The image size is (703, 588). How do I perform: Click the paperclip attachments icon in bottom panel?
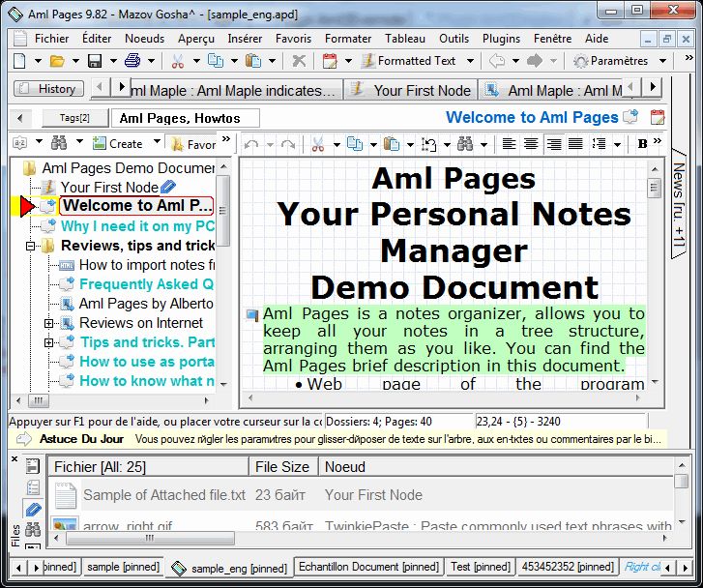click(33, 510)
